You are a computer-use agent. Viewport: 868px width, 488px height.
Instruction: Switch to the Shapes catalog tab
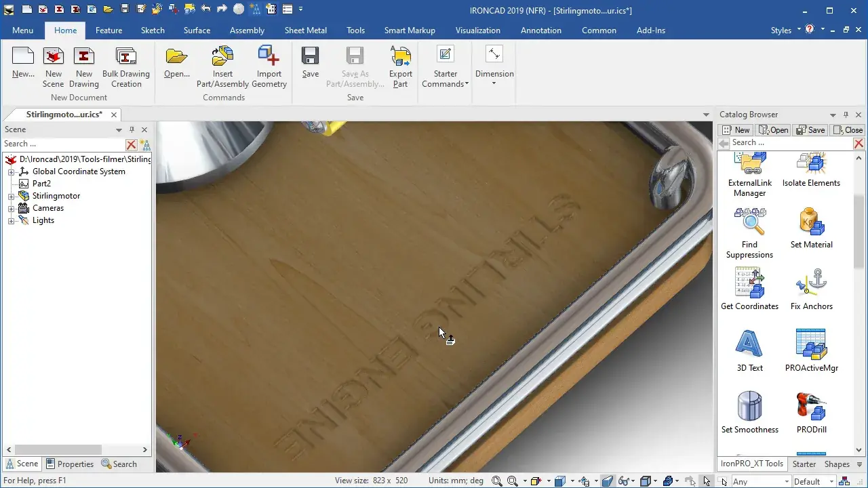click(x=837, y=464)
